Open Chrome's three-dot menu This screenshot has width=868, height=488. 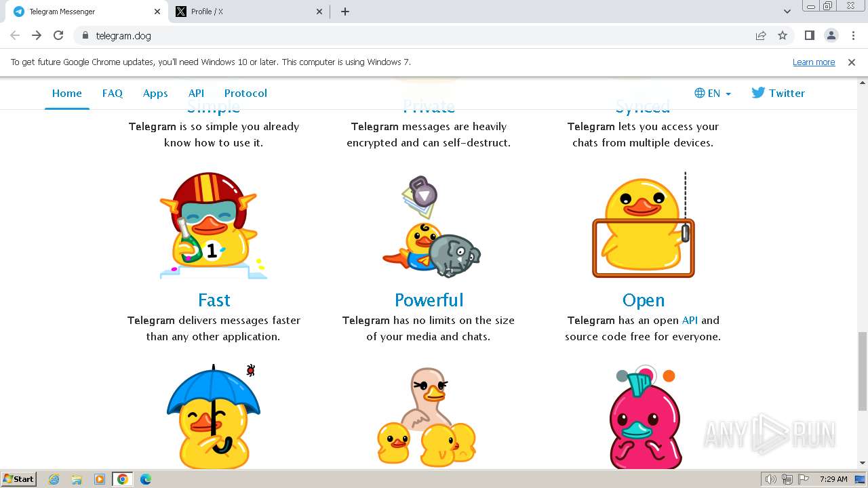pyautogui.click(x=853, y=35)
